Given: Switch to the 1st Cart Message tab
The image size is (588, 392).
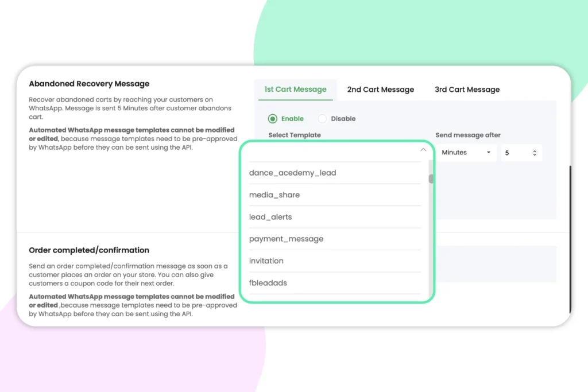Looking at the screenshot, I should point(295,90).
